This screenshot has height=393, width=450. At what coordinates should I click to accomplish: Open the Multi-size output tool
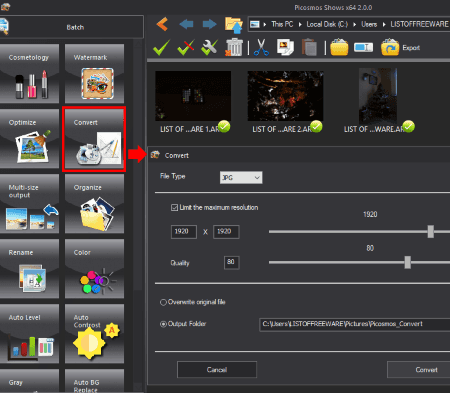tap(29, 204)
